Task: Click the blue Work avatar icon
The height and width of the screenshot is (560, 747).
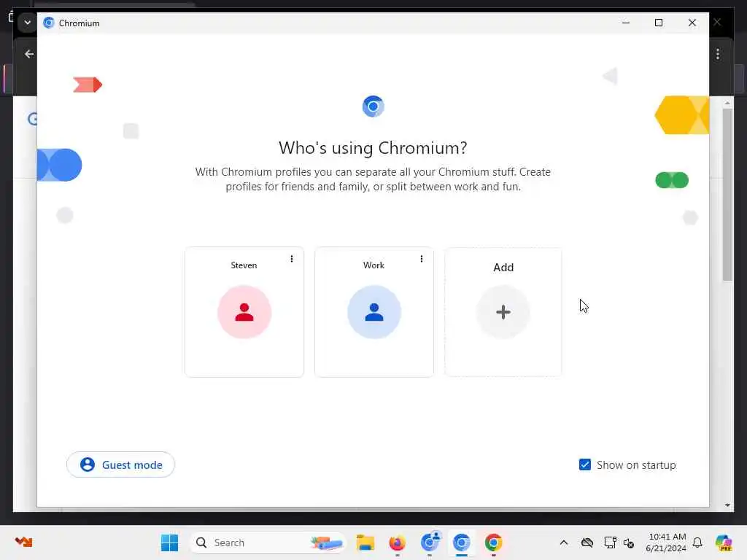Action: 374,312
